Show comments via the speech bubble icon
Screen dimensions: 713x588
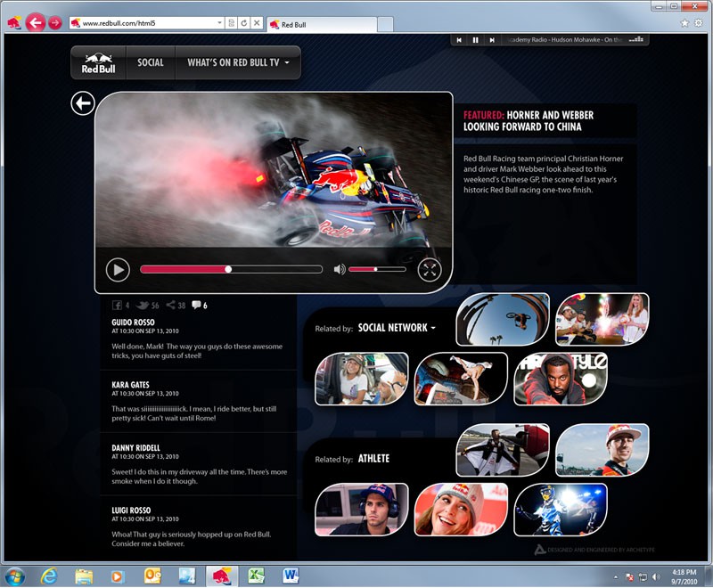pos(196,306)
